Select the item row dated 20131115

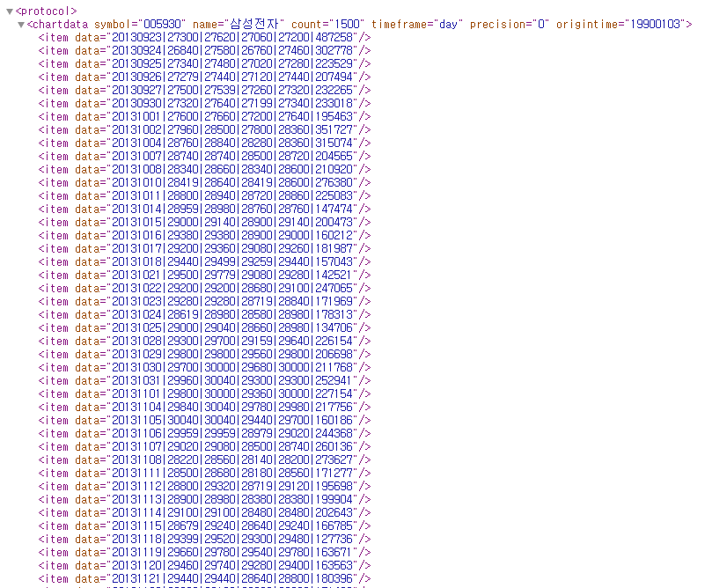tap(204, 526)
